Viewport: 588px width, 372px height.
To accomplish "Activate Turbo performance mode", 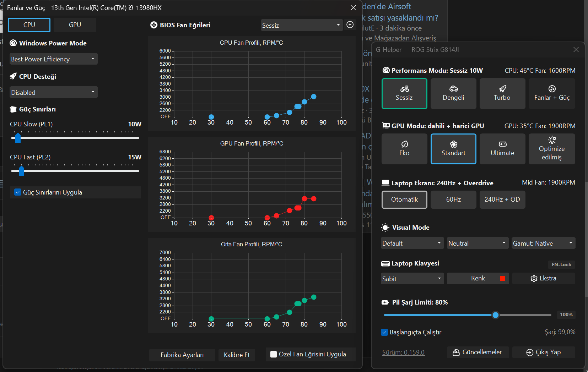I will pyautogui.click(x=502, y=93).
